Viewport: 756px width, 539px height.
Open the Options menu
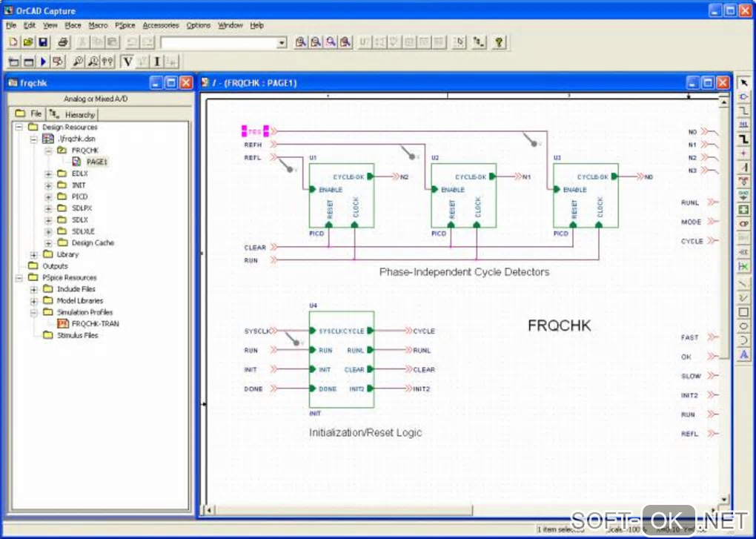199,25
